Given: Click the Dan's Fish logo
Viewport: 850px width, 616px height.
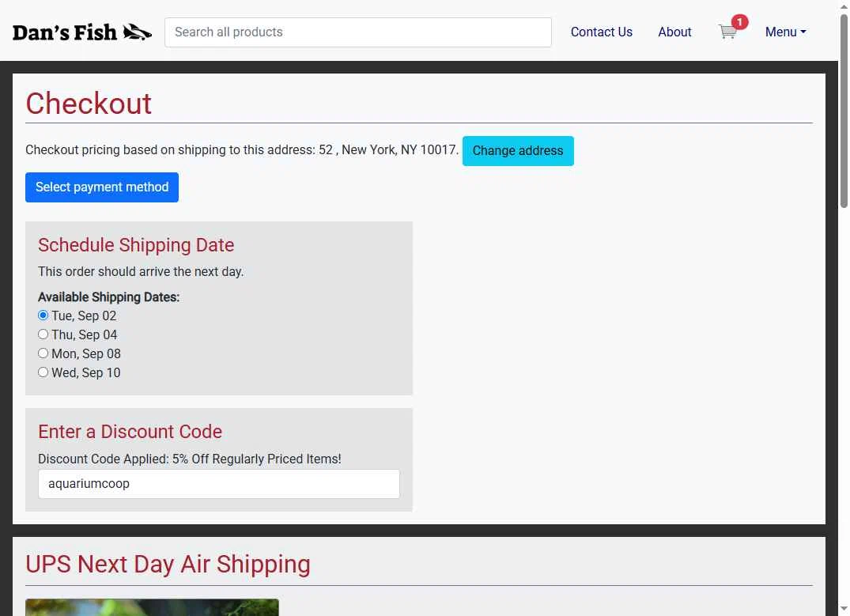Looking at the screenshot, I should 82,32.
